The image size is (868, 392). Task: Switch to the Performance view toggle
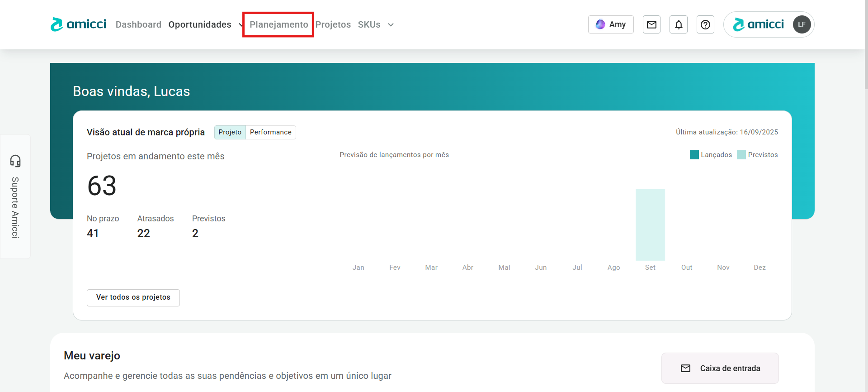pos(270,132)
